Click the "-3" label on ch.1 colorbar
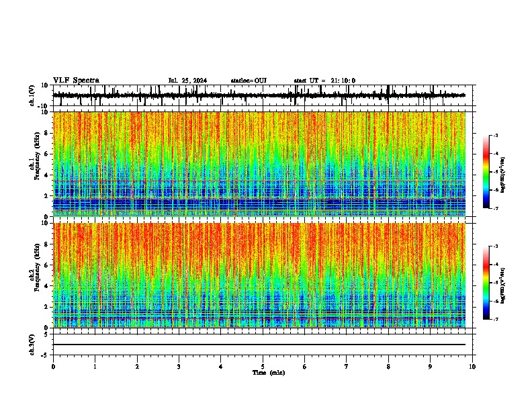The width and height of the screenshot is (532, 411). tap(496, 135)
